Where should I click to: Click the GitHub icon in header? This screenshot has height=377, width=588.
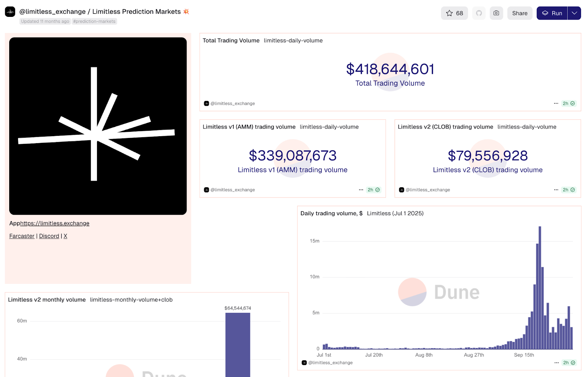(479, 13)
